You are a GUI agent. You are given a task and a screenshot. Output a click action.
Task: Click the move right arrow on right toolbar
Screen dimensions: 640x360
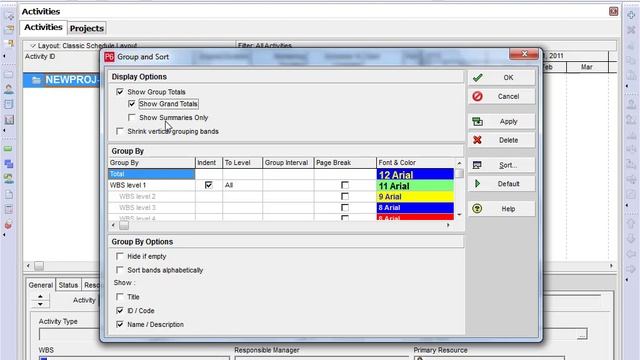631,269
